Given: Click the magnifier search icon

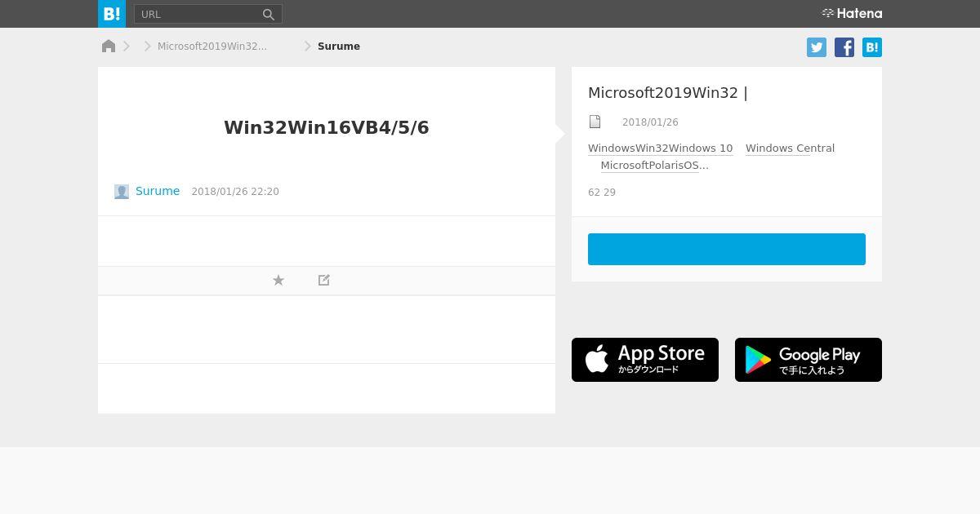Looking at the screenshot, I should pyautogui.click(x=269, y=14).
